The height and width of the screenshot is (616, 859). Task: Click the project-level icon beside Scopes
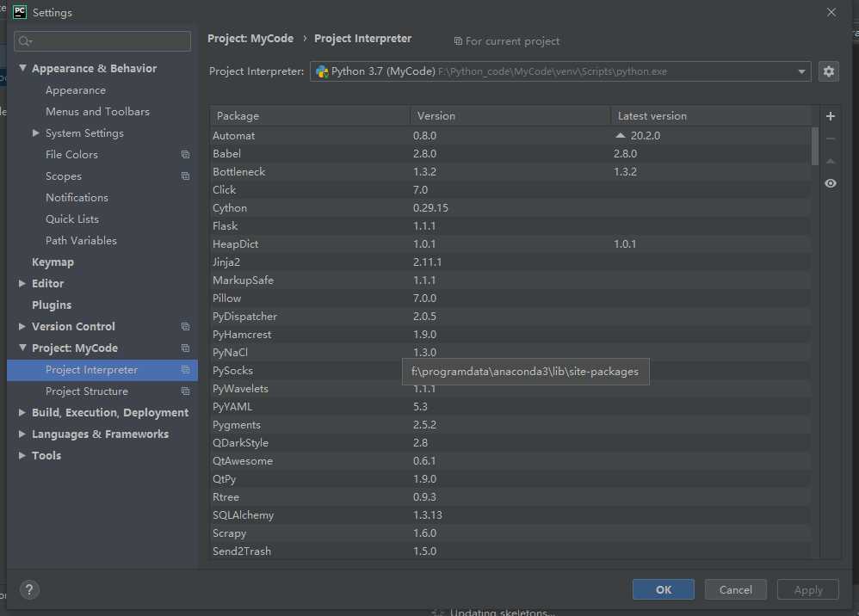click(x=185, y=176)
